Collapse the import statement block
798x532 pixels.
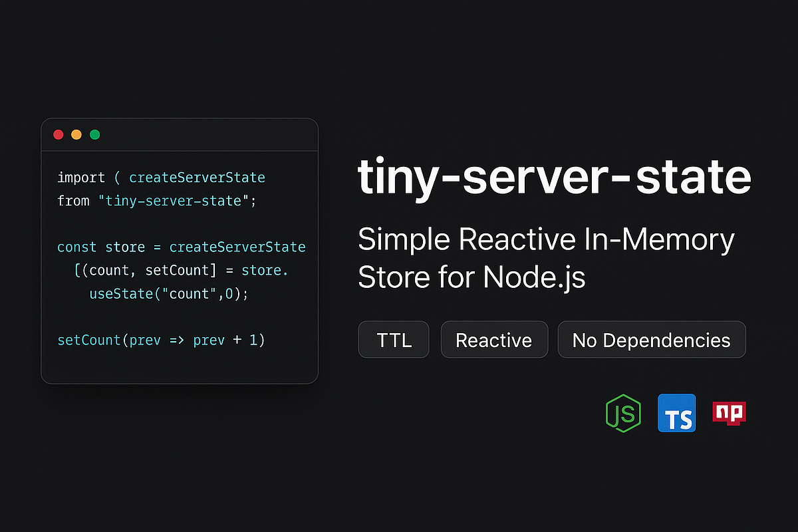[x=81, y=177]
